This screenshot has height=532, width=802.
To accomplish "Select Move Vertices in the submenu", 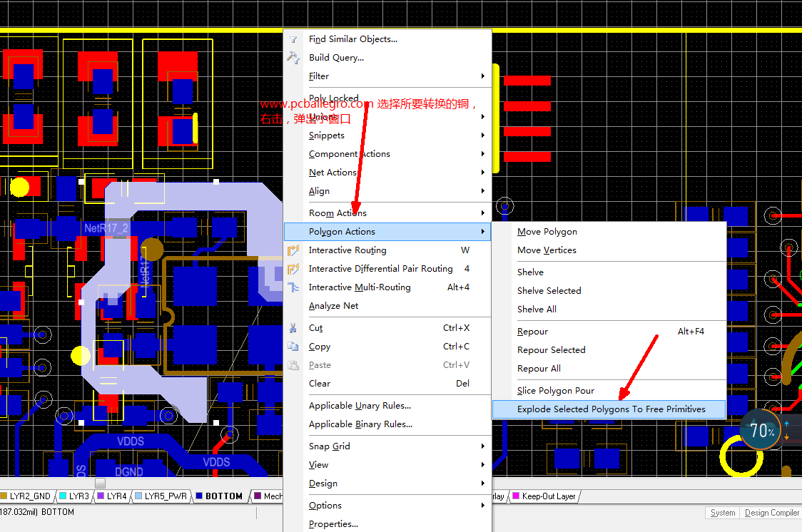I will [609, 250].
